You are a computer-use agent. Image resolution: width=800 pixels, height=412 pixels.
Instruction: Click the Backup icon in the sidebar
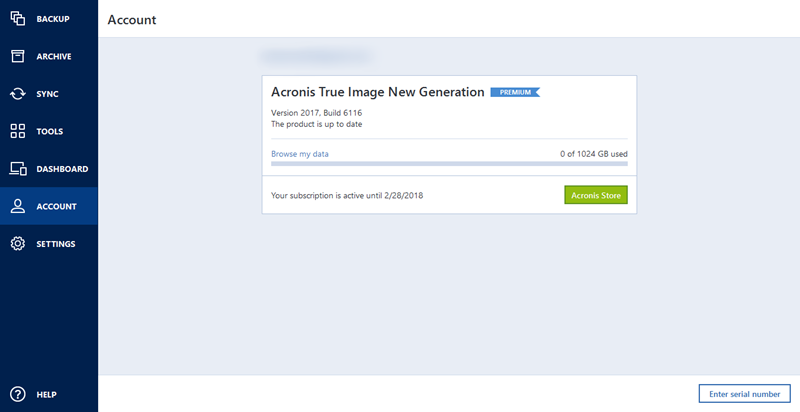point(17,19)
